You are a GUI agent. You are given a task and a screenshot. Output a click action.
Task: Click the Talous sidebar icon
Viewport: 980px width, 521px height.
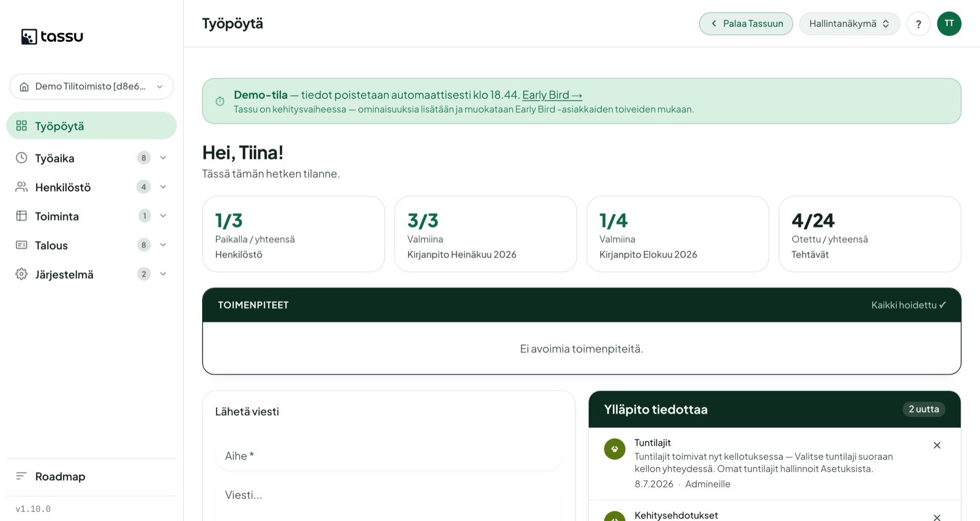21,245
